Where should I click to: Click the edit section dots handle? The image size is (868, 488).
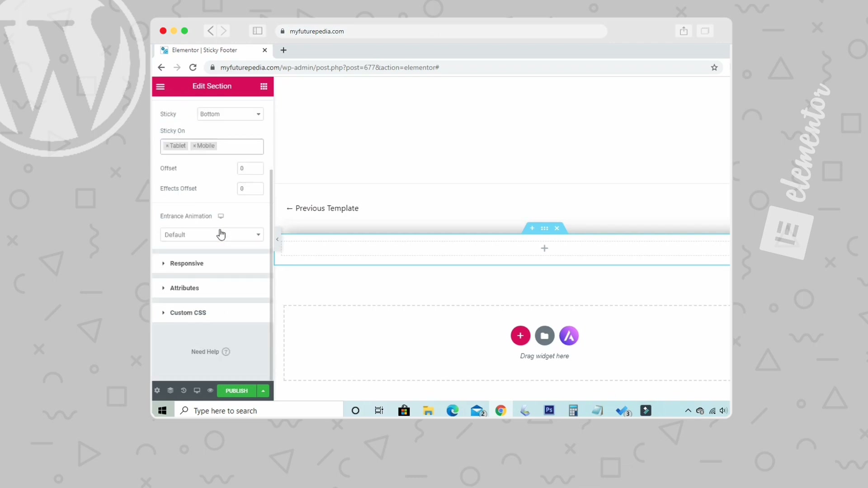point(544,228)
